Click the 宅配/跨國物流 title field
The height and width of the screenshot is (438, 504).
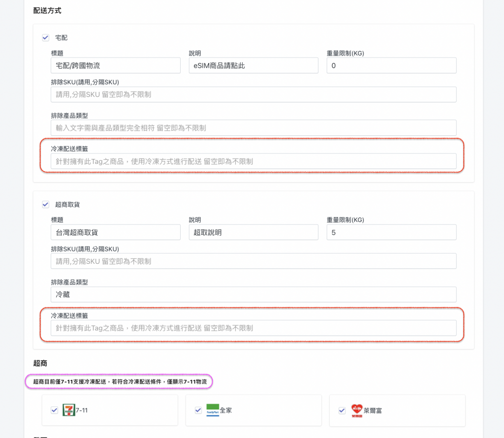pos(115,65)
